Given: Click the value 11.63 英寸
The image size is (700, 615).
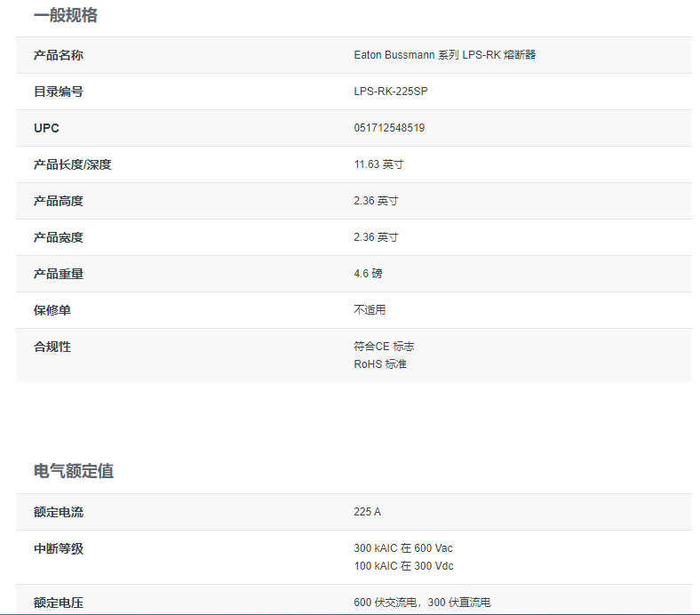Looking at the screenshot, I should click(378, 164).
